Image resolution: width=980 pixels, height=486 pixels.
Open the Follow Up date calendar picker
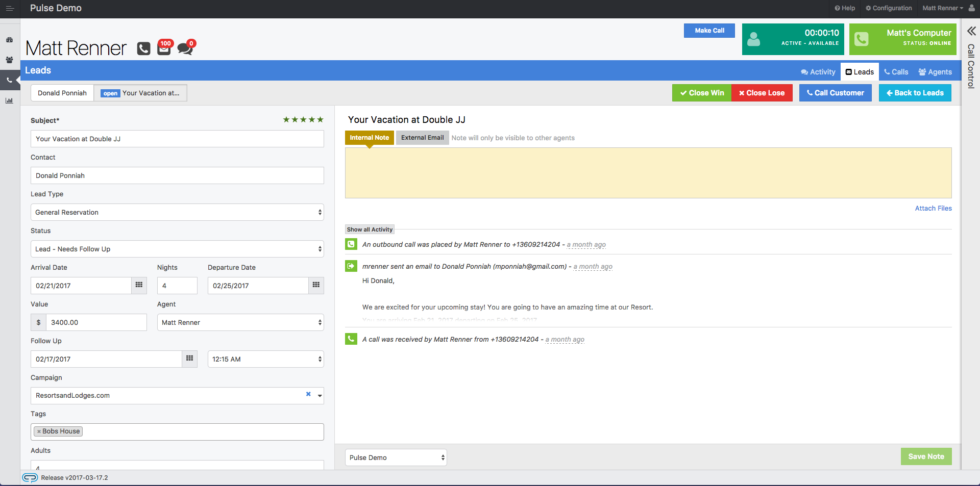(189, 359)
